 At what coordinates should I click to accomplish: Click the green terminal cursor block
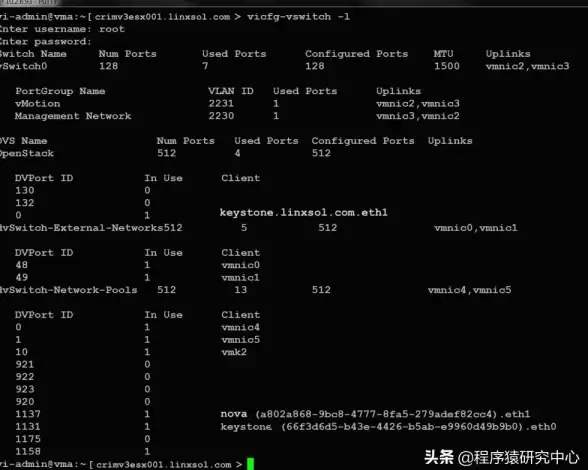[250, 464]
